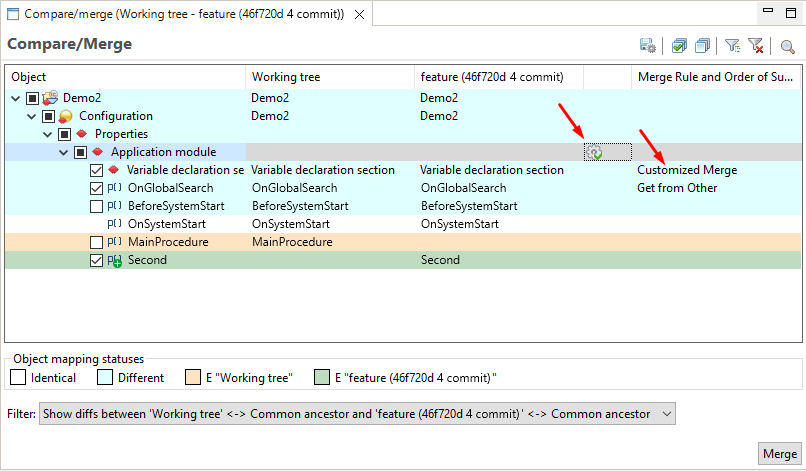Viewport: 806px width, 471px height.
Task: Click the magnifying glass search icon
Action: [788, 46]
